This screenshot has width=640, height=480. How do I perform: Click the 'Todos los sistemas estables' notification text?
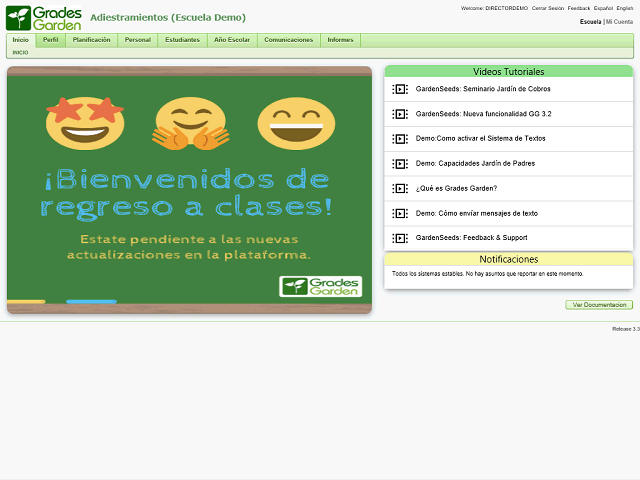pyautogui.click(x=488, y=274)
